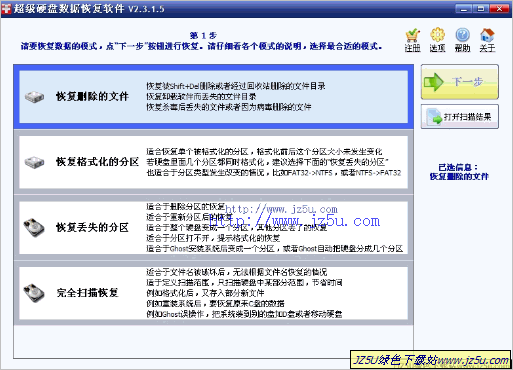Screen dimensions: 513x370
Task: Select the 恢复格式化的分区 mode
Action: 213,162
